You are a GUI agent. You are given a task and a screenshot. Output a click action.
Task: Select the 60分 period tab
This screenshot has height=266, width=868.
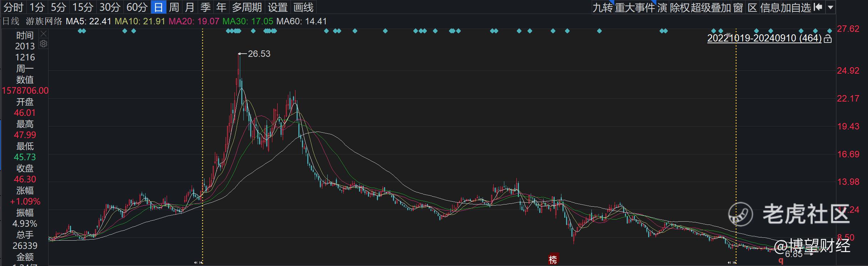point(137,7)
